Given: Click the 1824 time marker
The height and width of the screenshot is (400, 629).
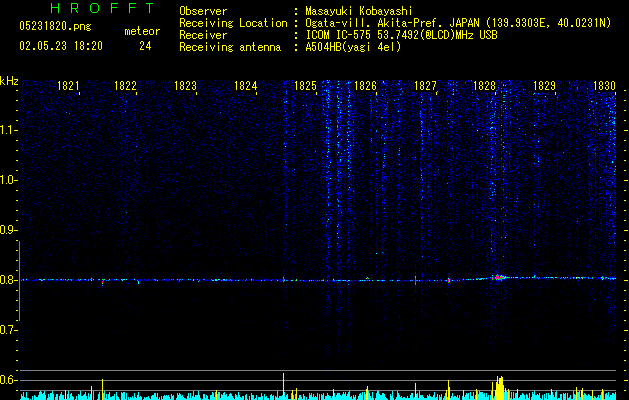Looking at the screenshot, I should click(x=246, y=86).
